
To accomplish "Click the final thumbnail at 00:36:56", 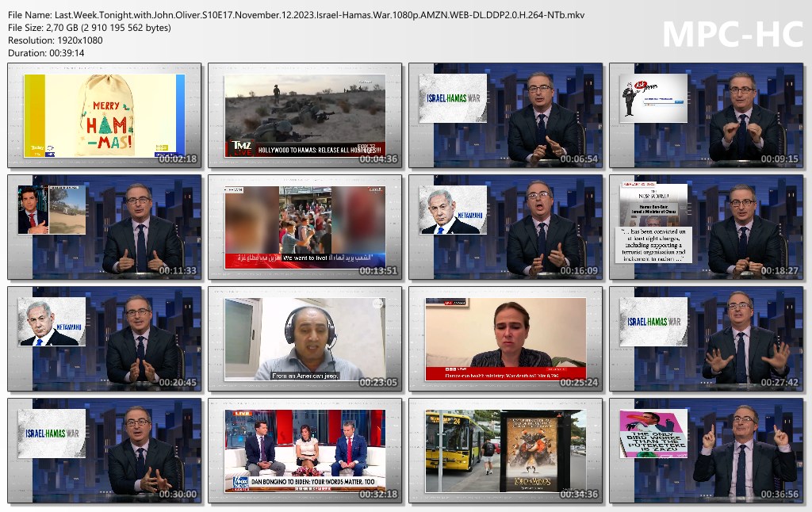I will coord(706,451).
